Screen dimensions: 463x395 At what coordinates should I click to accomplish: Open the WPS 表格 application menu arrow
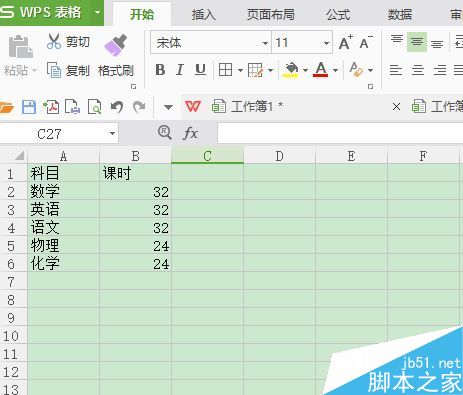[x=97, y=13]
